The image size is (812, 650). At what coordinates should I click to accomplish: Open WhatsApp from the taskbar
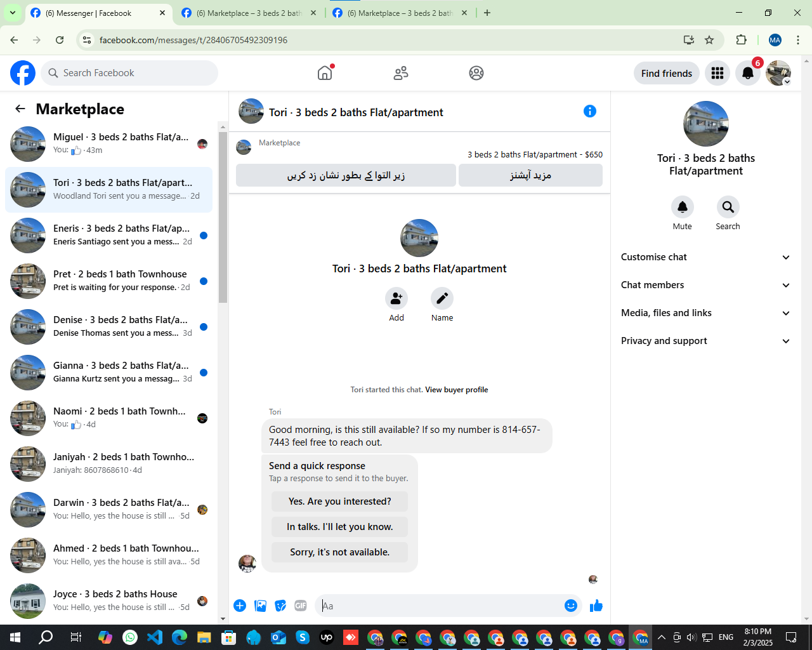(x=130, y=637)
